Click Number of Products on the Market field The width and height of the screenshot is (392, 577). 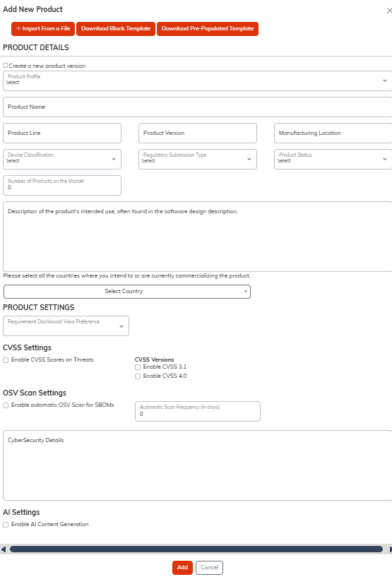62,186
